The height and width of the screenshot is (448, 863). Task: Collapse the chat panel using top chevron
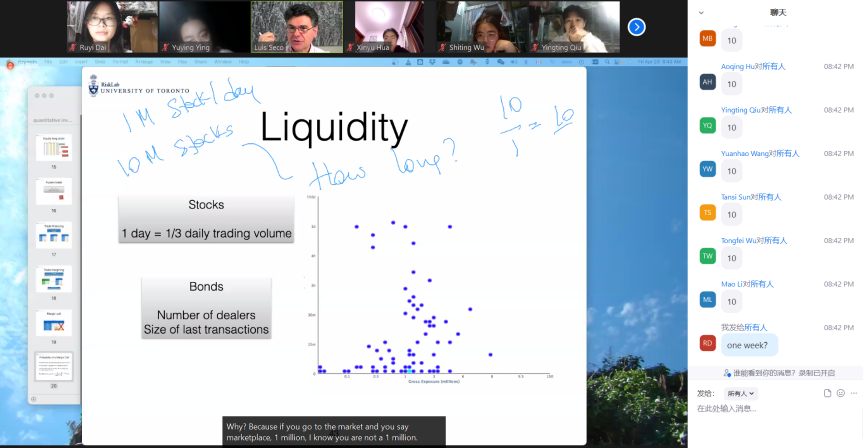pos(701,12)
